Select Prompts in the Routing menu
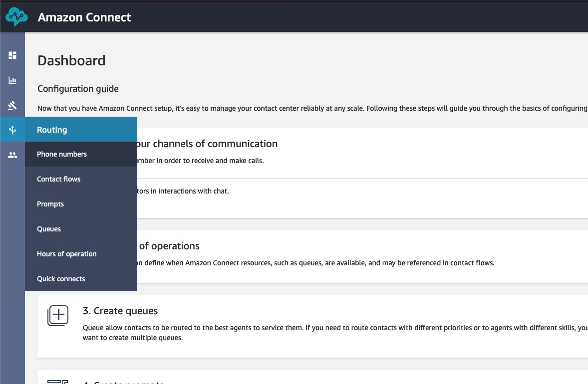Image resolution: width=588 pixels, height=384 pixels. coord(50,204)
